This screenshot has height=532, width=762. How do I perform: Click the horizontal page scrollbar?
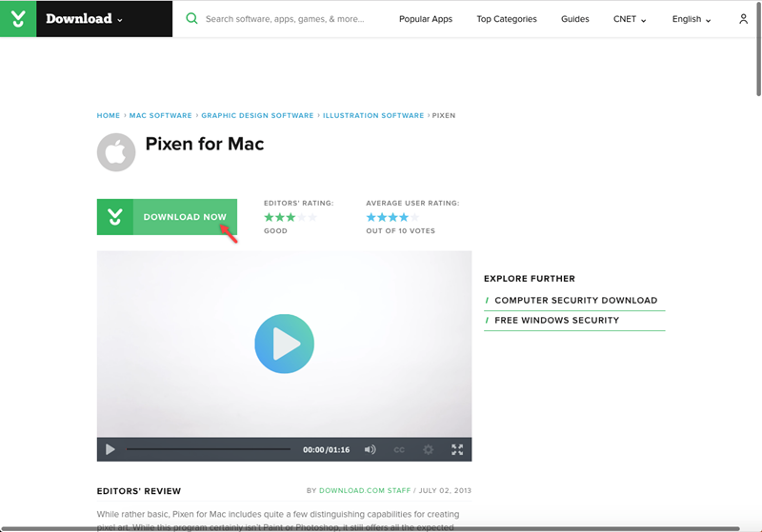click(x=371, y=528)
